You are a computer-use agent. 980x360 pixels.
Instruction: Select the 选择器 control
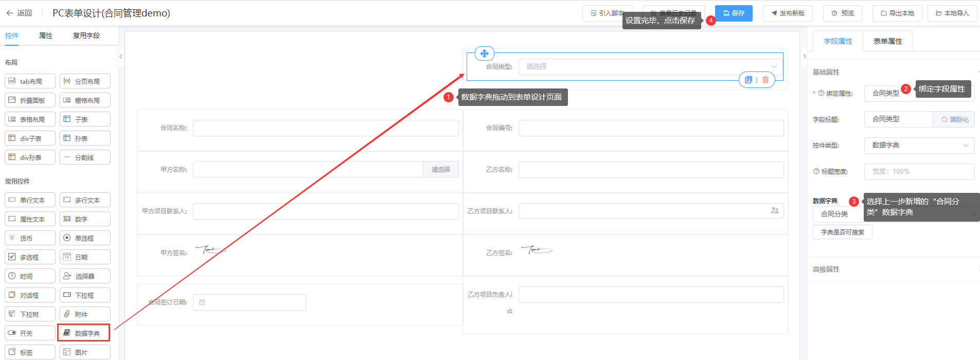pos(85,276)
